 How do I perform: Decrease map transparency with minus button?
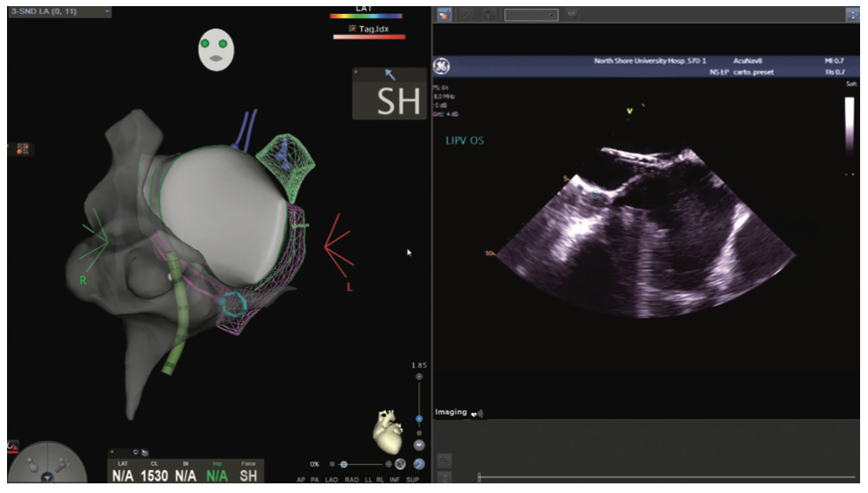pos(332,464)
